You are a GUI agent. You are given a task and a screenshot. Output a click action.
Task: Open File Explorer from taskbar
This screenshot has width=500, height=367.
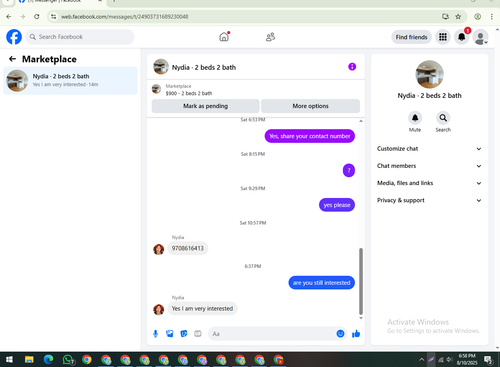point(29,360)
